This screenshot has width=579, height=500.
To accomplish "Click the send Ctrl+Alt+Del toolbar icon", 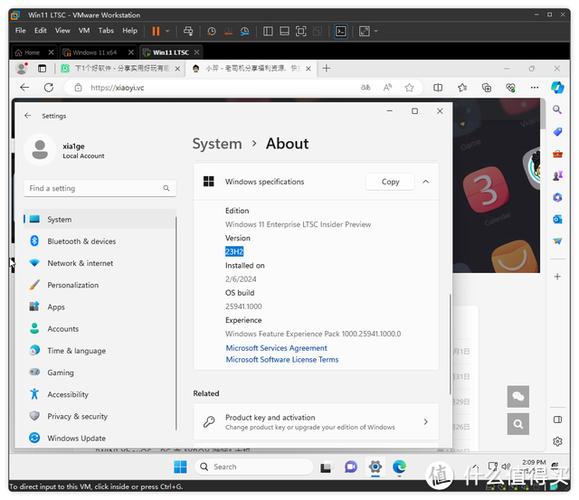I will pos(188,31).
